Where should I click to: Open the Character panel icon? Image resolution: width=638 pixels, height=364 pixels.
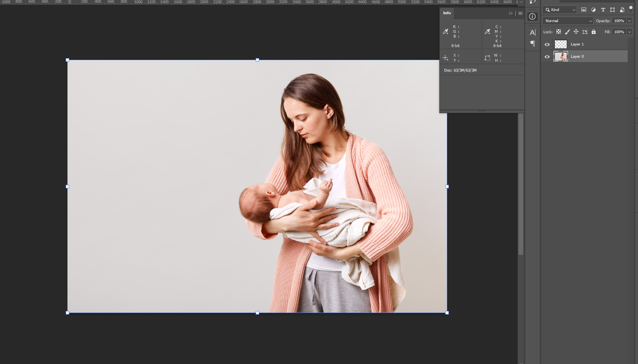coord(533,32)
